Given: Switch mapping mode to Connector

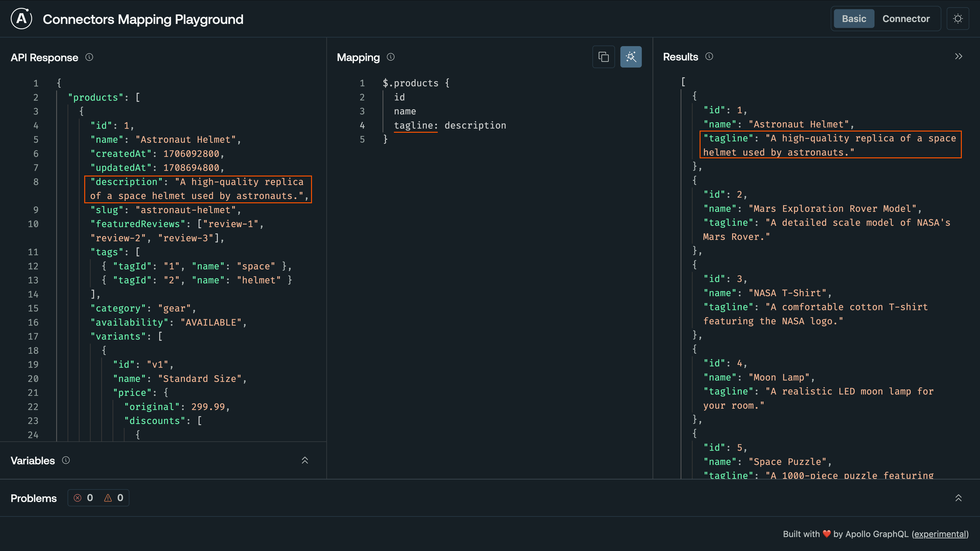Looking at the screenshot, I should (906, 18).
